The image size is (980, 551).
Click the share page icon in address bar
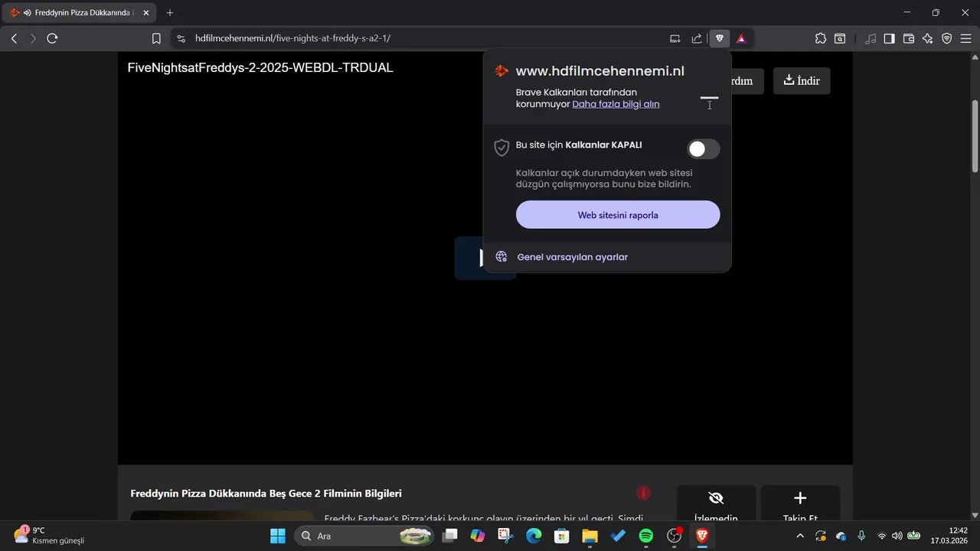click(x=697, y=38)
